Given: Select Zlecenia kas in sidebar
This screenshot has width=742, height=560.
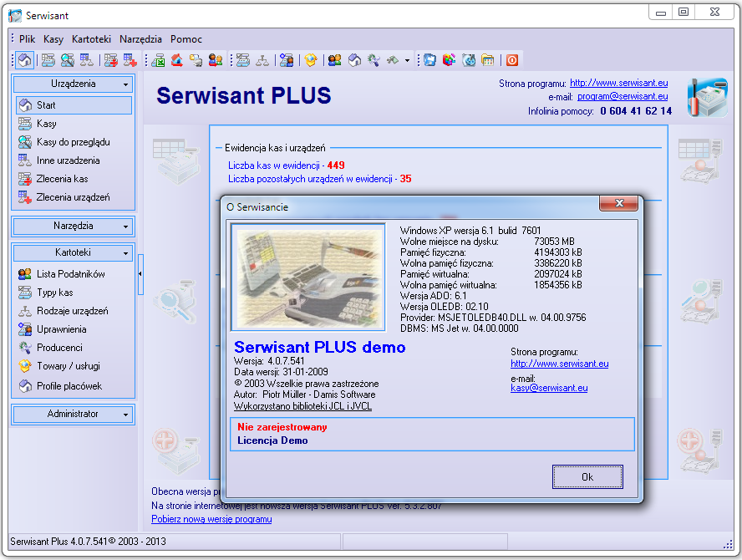Looking at the screenshot, I should click(x=74, y=179).
